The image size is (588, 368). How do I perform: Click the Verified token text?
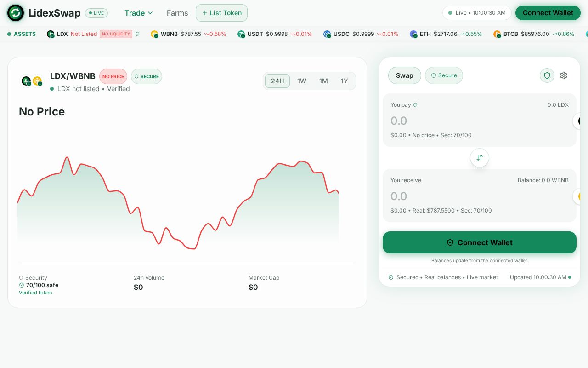click(x=35, y=293)
